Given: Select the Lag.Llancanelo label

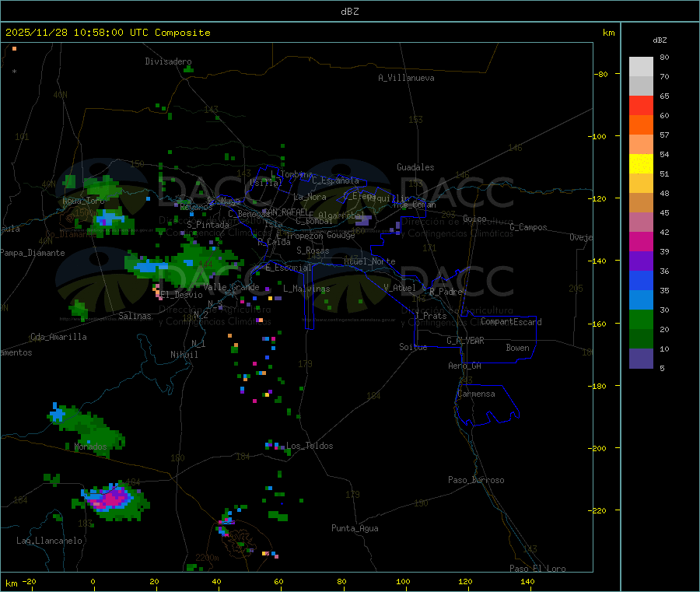Looking at the screenshot, I should pyautogui.click(x=49, y=541).
